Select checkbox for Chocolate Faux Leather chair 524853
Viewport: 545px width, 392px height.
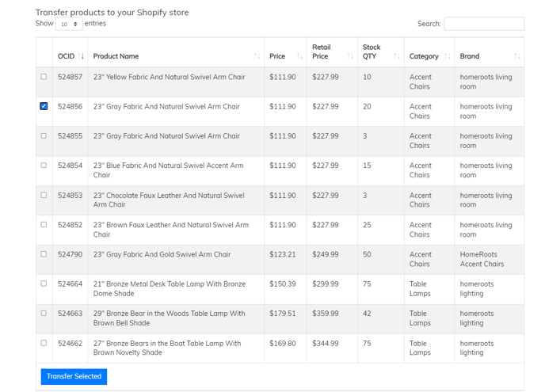44,195
